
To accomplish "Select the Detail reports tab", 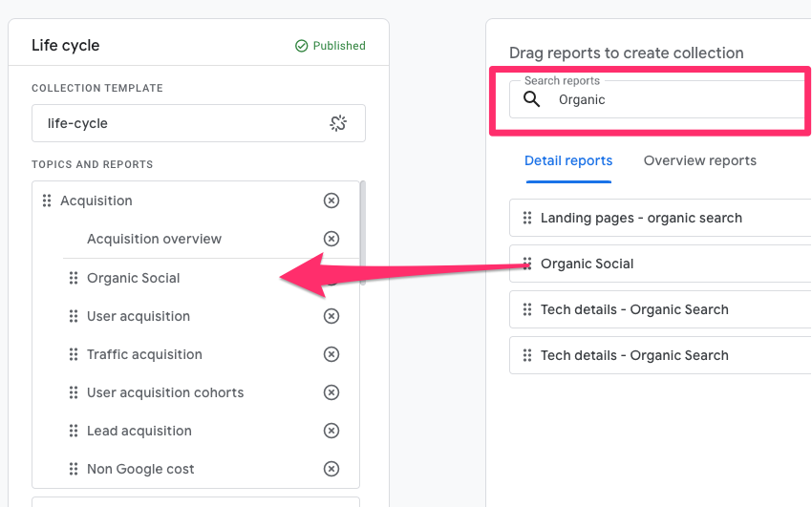I will tap(568, 160).
